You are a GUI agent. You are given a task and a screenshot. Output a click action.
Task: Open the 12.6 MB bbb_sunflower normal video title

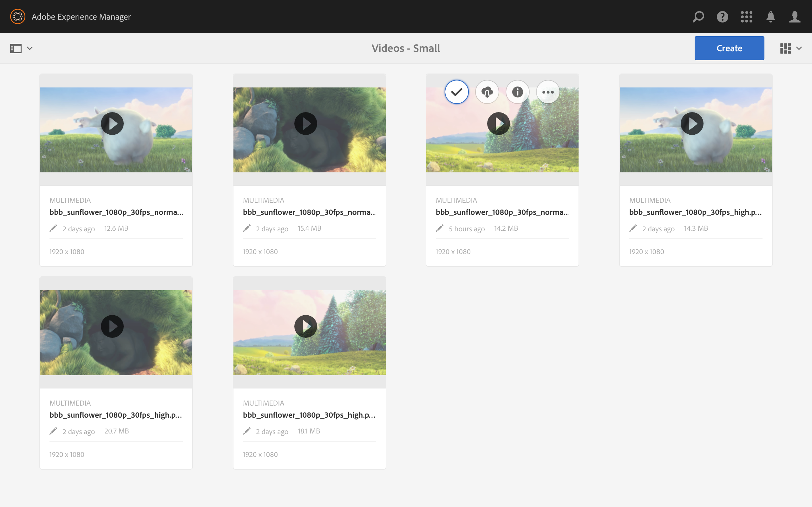[x=116, y=212]
